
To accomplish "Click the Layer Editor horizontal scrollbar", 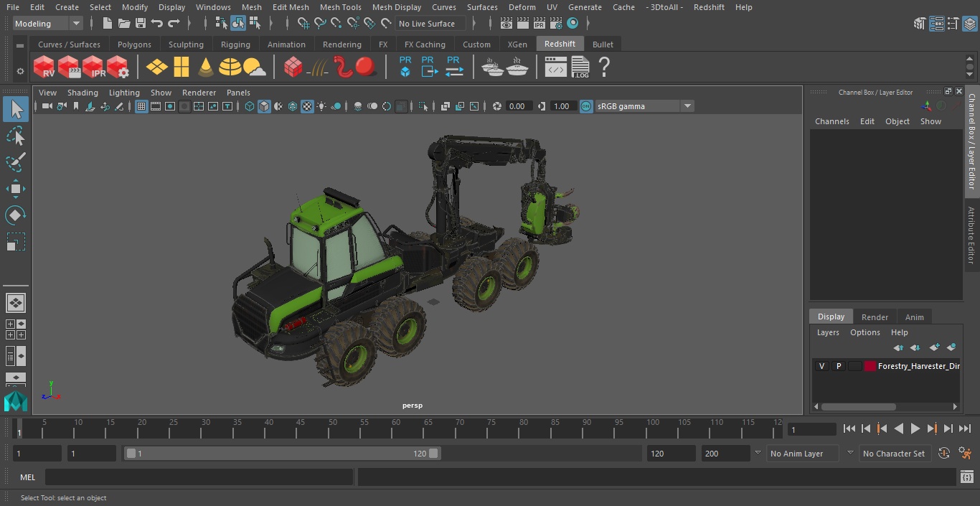I will (859, 406).
